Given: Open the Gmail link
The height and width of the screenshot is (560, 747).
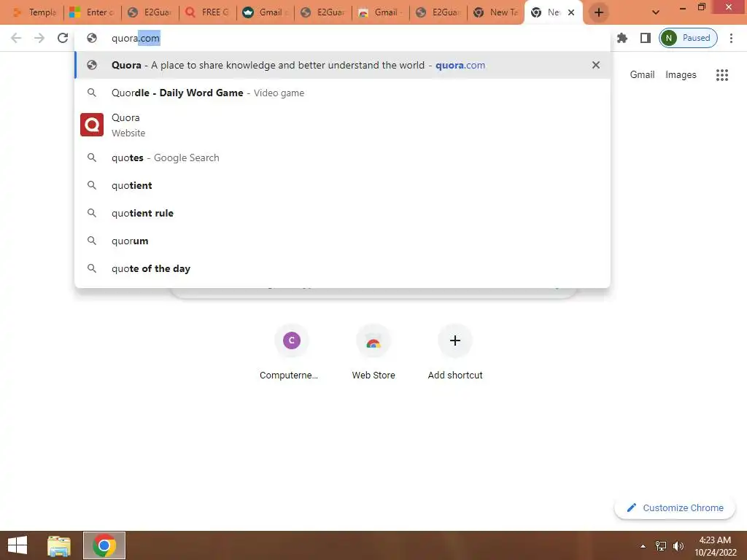Looking at the screenshot, I should pyautogui.click(x=642, y=75).
